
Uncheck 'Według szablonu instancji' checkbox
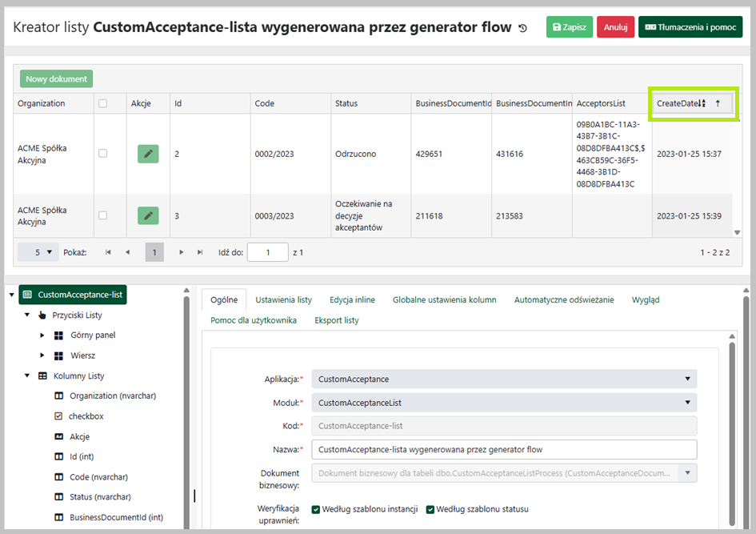316,509
